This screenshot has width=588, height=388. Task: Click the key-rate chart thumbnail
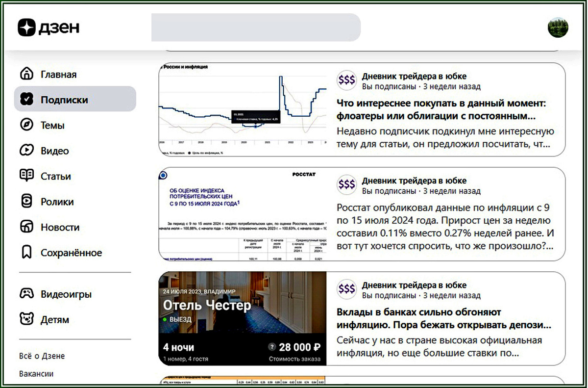point(243,109)
